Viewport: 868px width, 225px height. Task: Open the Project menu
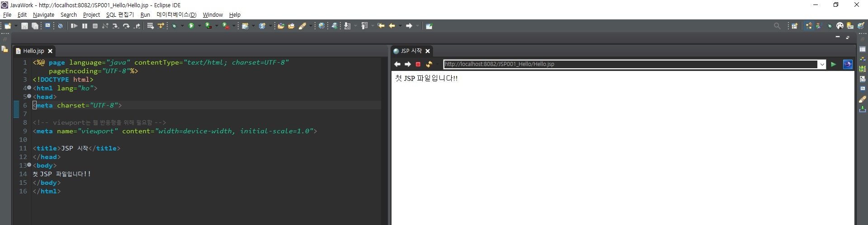tap(91, 15)
